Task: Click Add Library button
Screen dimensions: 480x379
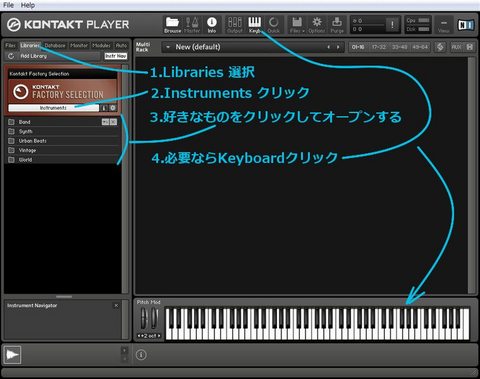Action: (34, 56)
